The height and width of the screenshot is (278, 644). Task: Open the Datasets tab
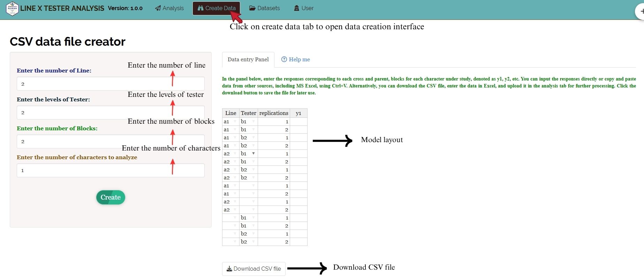pyautogui.click(x=265, y=8)
